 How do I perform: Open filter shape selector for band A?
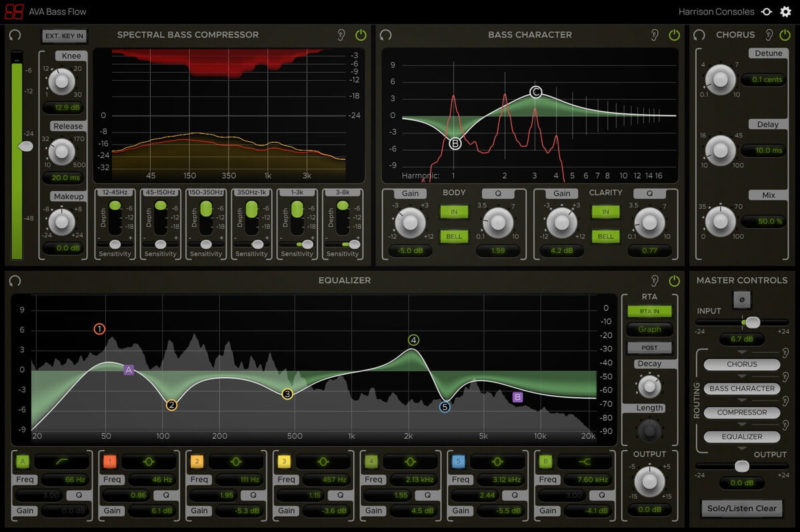(x=62, y=461)
